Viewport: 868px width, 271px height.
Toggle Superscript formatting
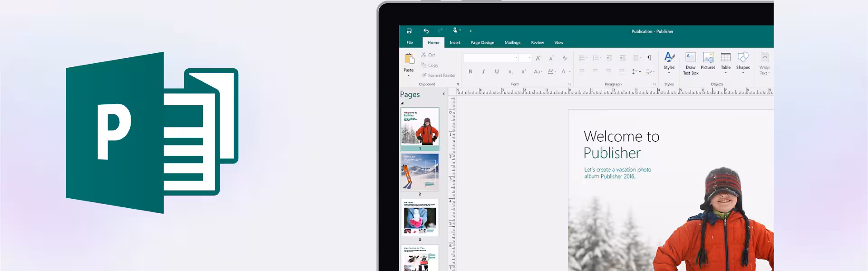(524, 71)
